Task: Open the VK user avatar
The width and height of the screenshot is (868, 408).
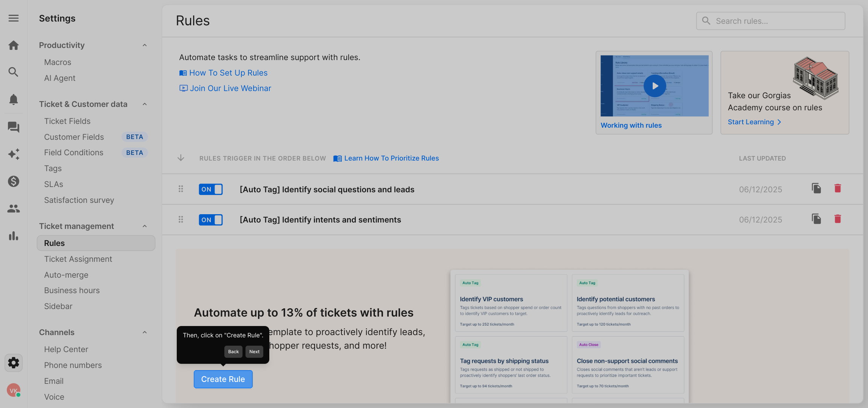Action: pos(14,390)
